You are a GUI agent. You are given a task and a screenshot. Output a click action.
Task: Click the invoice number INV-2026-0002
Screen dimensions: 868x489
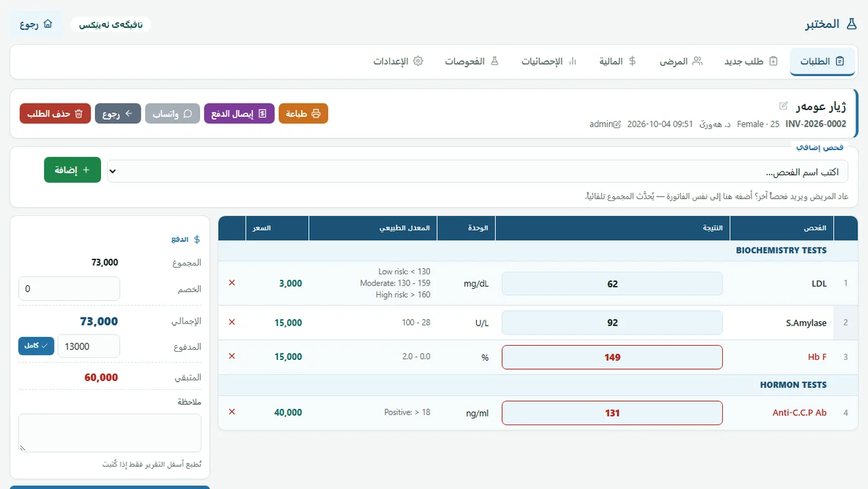815,124
